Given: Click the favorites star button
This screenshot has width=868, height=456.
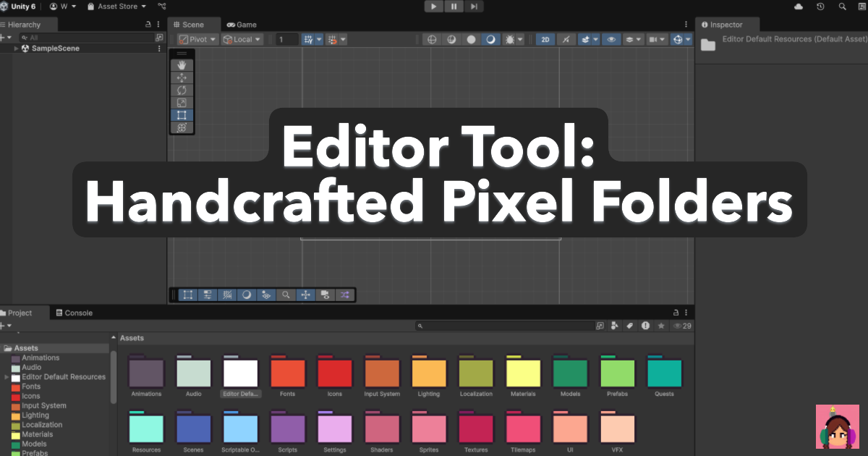Looking at the screenshot, I should click(x=660, y=326).
